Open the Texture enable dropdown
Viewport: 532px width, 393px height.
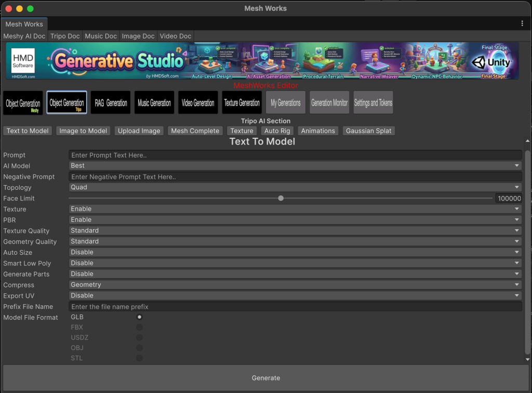295,209
